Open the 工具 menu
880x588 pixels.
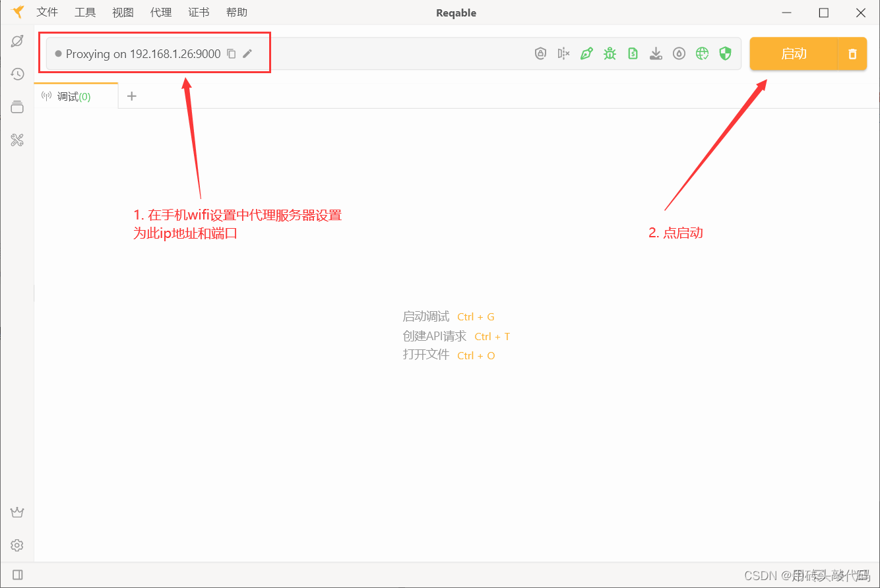[85, 13]
